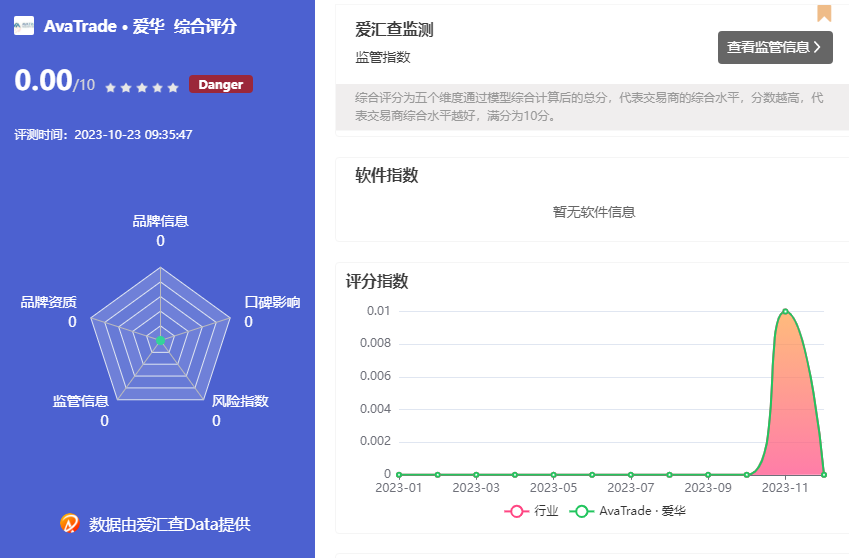Click the red Danger badge
This screenshot has width=849, height=558.
(220, 85)
